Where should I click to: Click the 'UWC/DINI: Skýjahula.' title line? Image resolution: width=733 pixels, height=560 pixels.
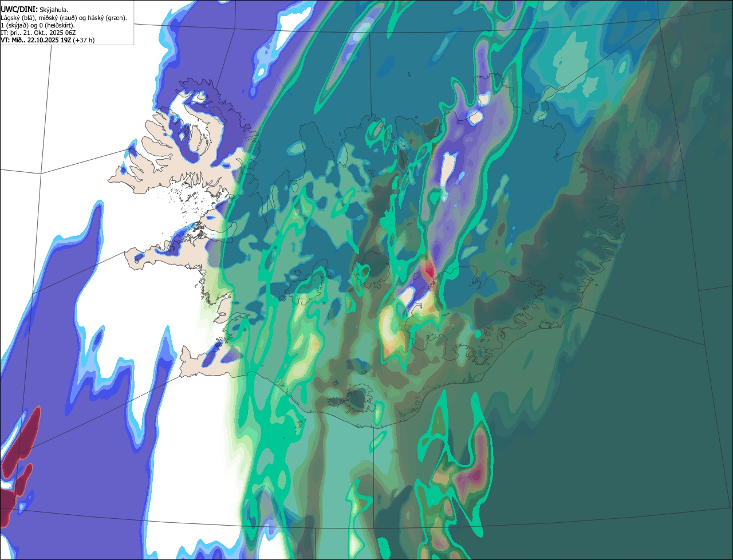[34, 10]
